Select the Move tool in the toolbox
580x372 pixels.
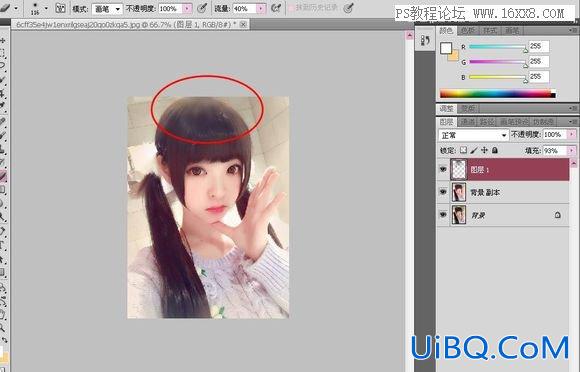coord(3,40)
